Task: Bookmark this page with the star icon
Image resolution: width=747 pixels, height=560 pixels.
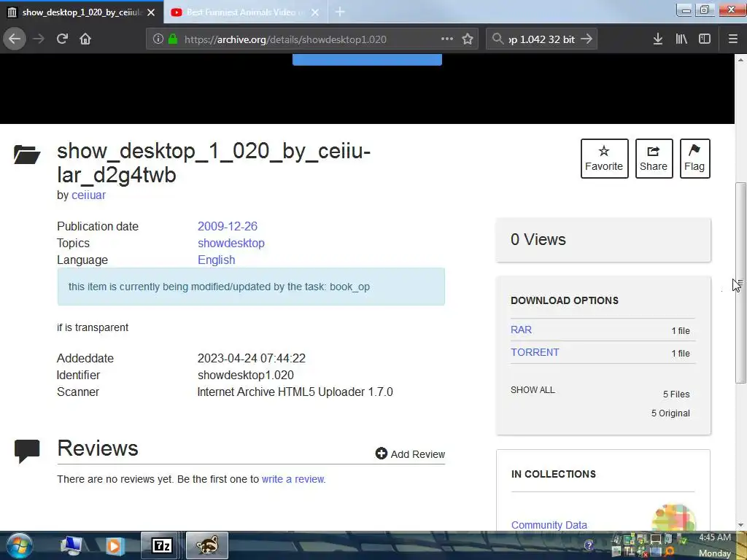Action: click(468, 39)
